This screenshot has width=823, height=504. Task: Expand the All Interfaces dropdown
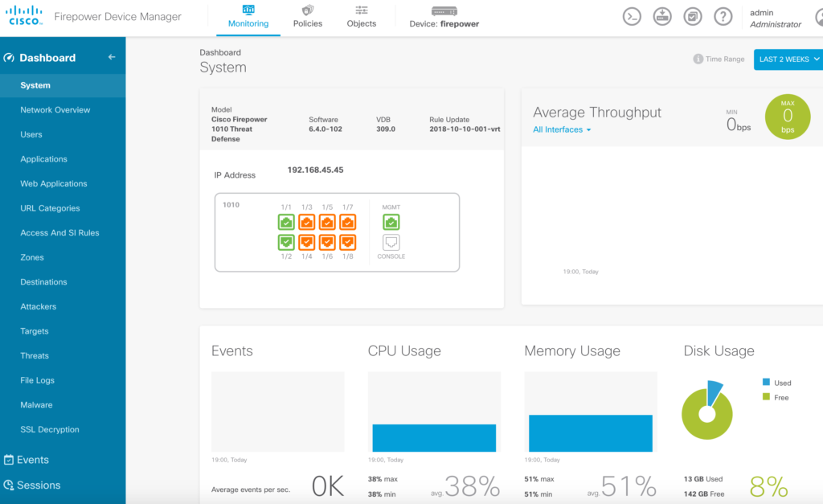tap(562, 129)
